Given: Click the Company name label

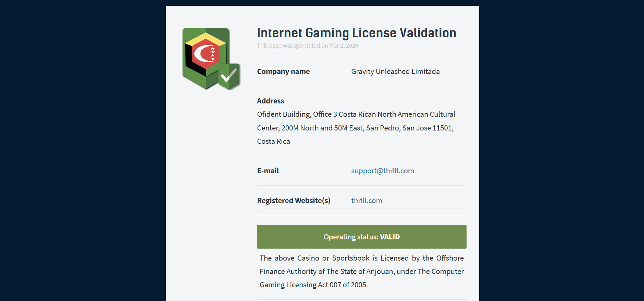Looking at the screenshot, I should click(x=283, y=72).
